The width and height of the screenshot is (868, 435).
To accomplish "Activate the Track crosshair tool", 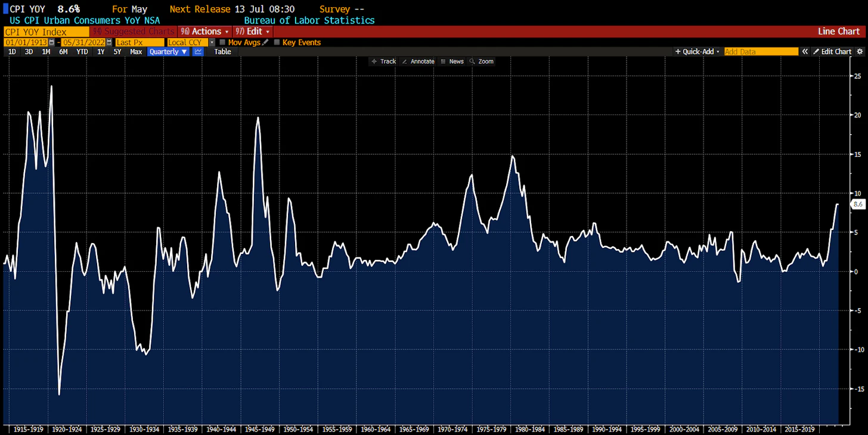I will [383, 61].
